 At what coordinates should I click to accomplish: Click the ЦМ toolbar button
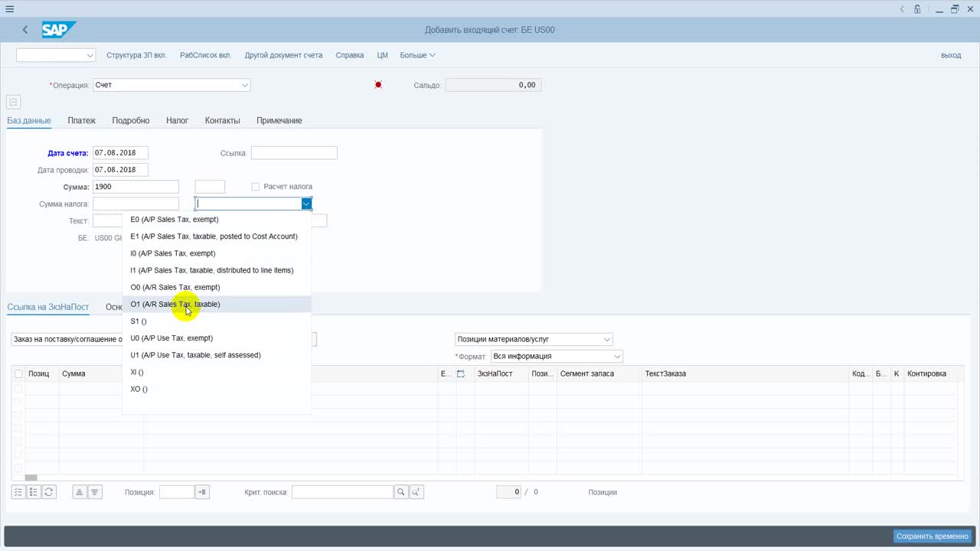tap(383, 55)
